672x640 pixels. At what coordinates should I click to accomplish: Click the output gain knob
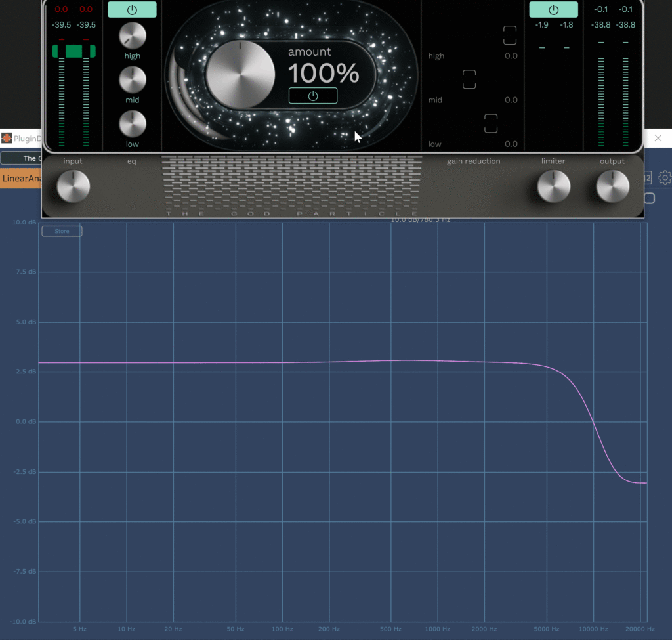coord(612,186)
